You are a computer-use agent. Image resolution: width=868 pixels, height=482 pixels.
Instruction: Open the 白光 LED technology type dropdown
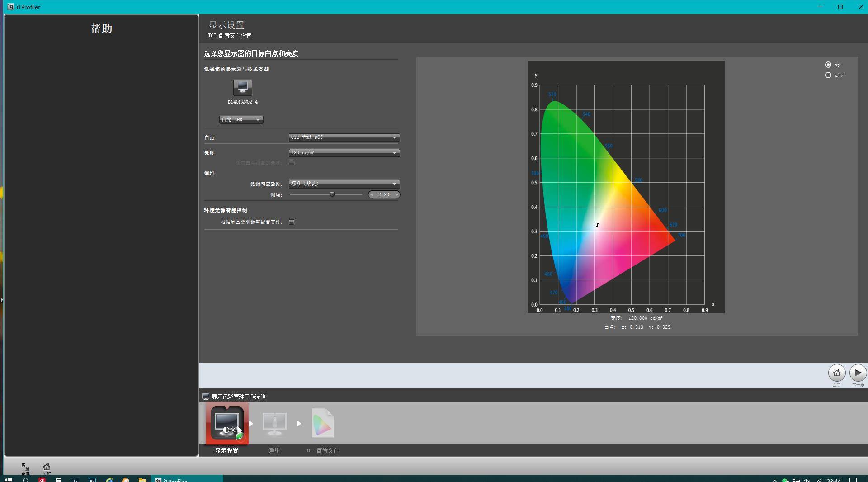tap(241, 120)
